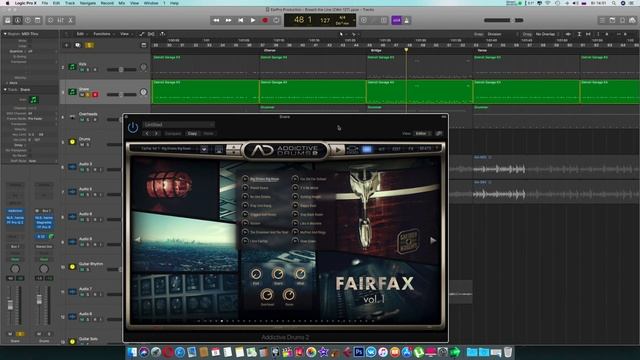Open Addictive Drums preset browser icon
640x360 pixels.
click(204, 149)
